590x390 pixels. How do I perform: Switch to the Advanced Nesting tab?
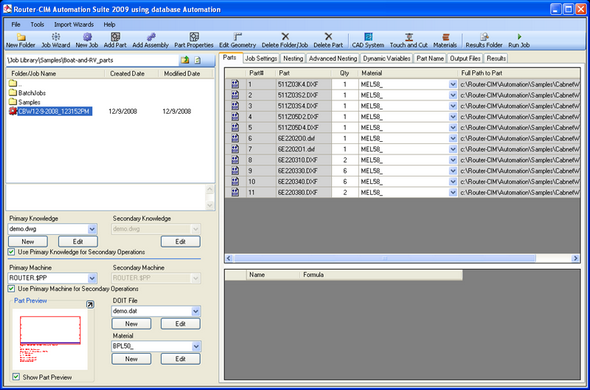pyautogui.click(x=333, y=58)
